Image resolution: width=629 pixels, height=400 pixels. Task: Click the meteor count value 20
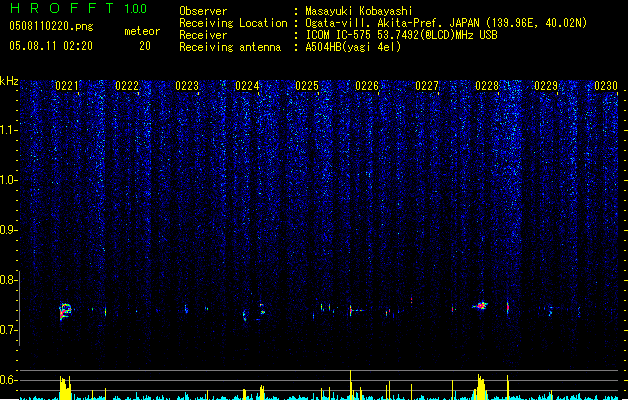(145, 46)
